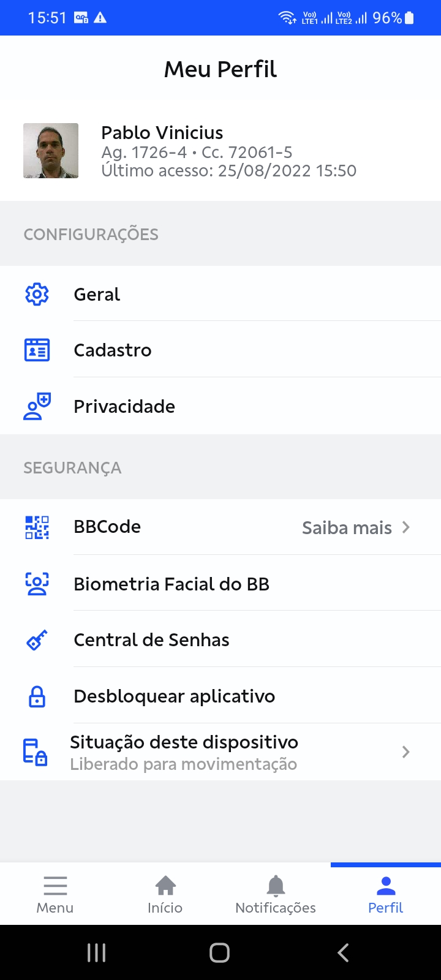Select the Perfil tab
This screenshot has height=980, width=441.
(x=386, y=894)
